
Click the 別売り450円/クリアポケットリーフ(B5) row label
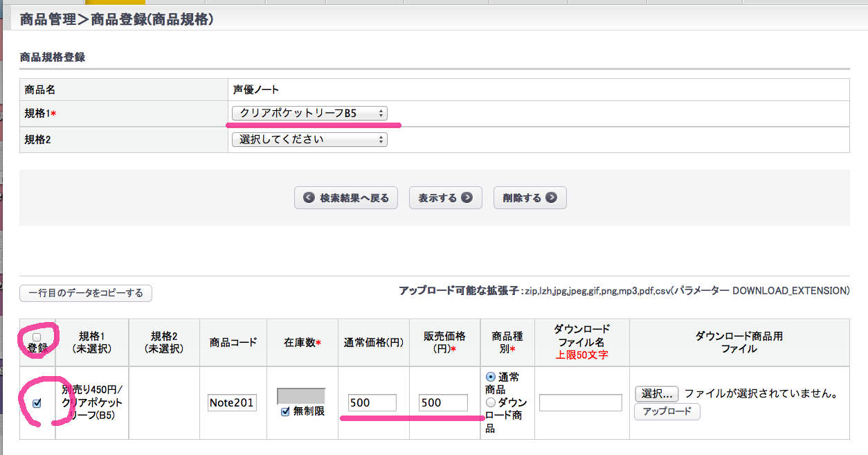[x=92, y=402]
